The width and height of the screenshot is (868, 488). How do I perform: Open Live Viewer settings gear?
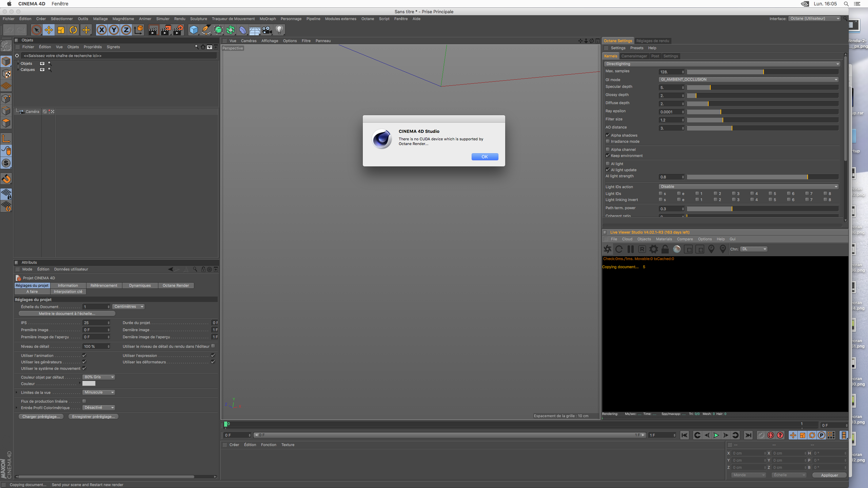coord(653,249)
